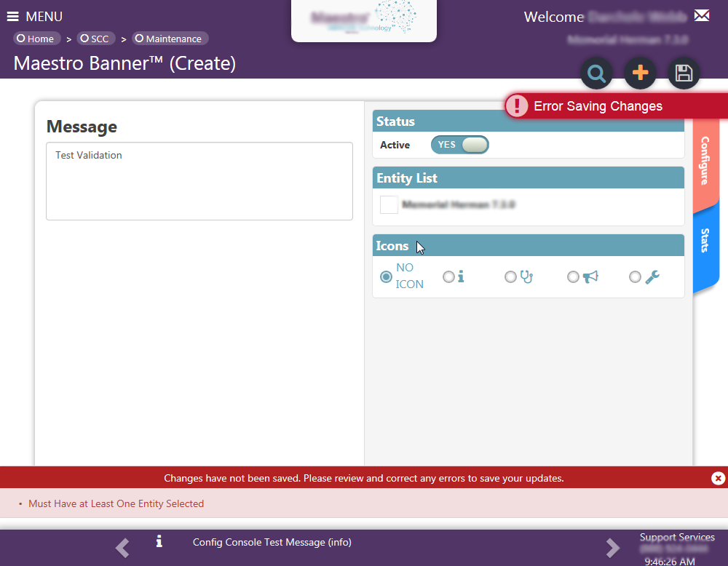Select the stethoscope radio button
Viewport: 728px width, 566px height.
point(510,277)
